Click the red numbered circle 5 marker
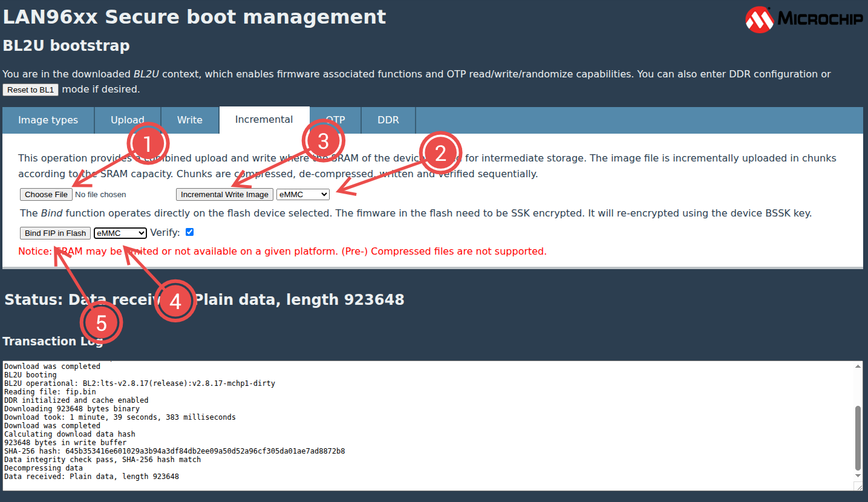This screenshot has height=502, width=868. coord(102,322)
